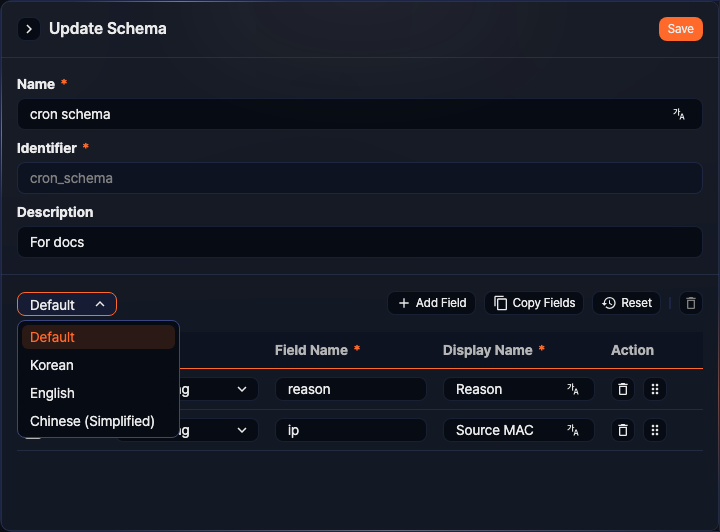Click the orange Save button
The image size is (720, 532).
point(680,29)
